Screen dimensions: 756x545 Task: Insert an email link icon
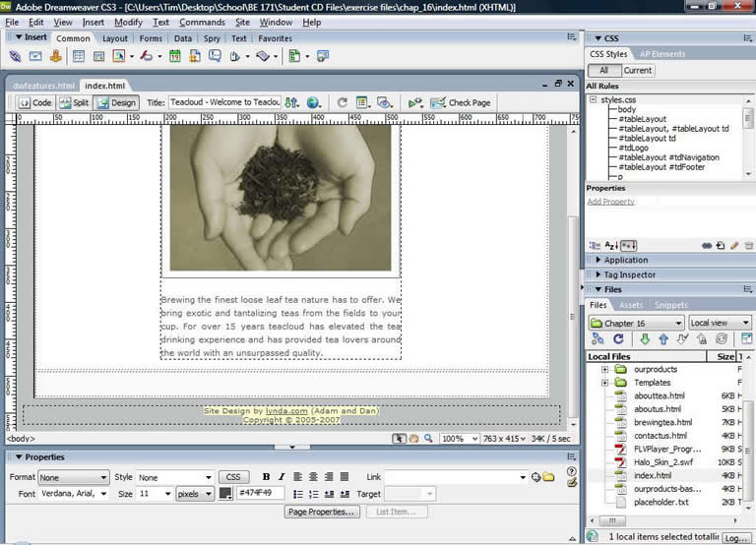[35, 56]
